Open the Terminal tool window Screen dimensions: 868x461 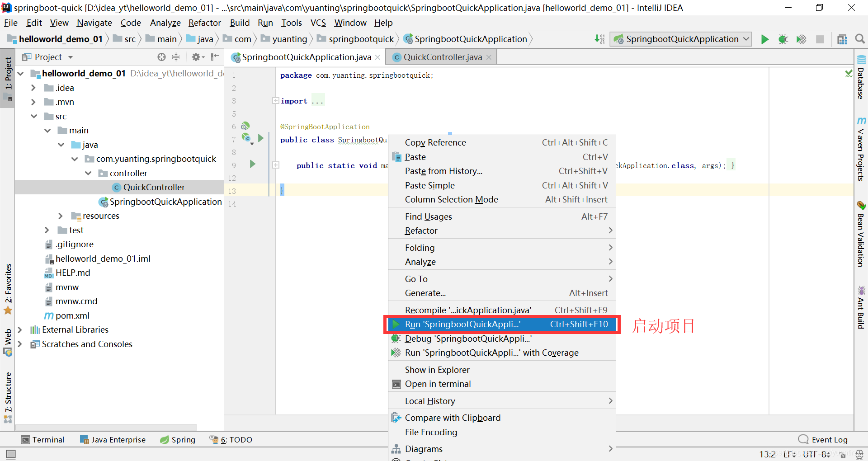43,440
